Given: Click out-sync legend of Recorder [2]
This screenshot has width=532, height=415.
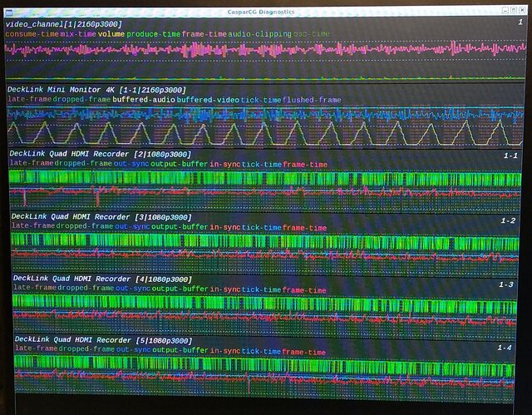Looking at the screenshot, I should [x=131, y=164].
